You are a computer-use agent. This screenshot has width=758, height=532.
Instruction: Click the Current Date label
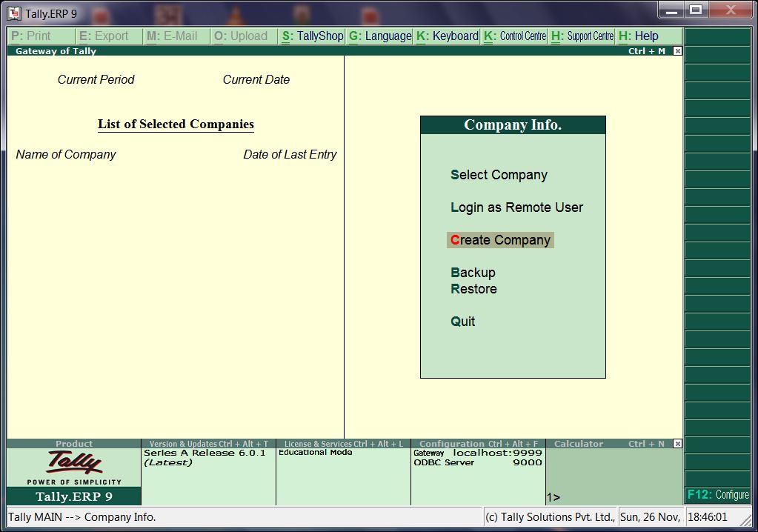coord(256,80)
